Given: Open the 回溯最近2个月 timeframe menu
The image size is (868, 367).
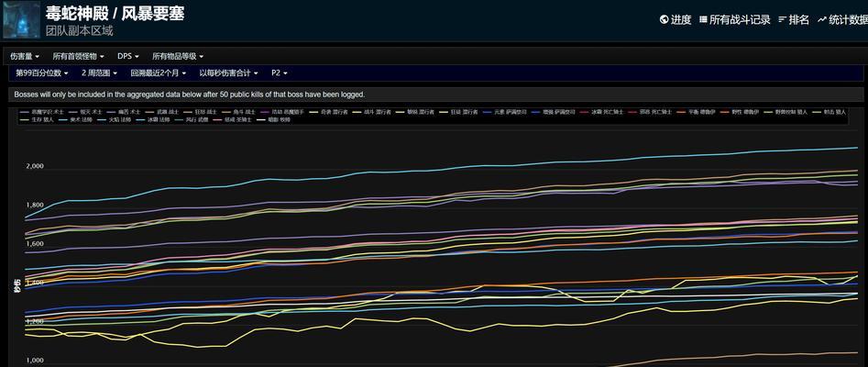Looking at the screenshot, I should (x=158, y=72).
